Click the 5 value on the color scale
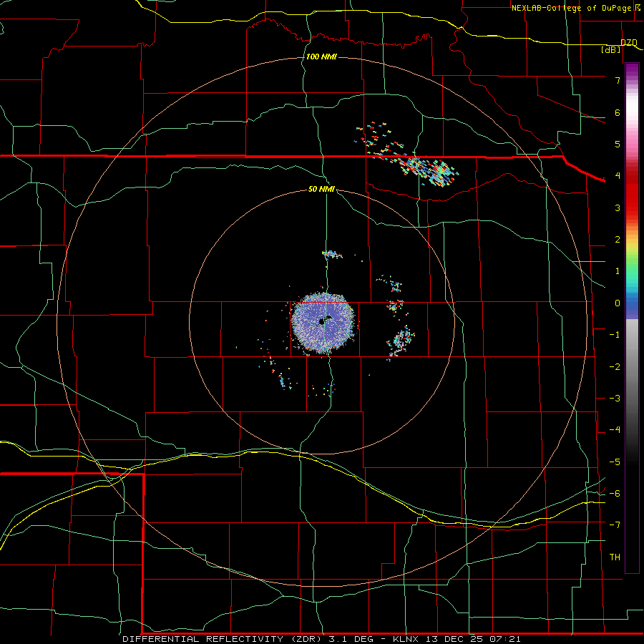Image resolution: width=644 pixels, height=644 pixels. point(618,144)
